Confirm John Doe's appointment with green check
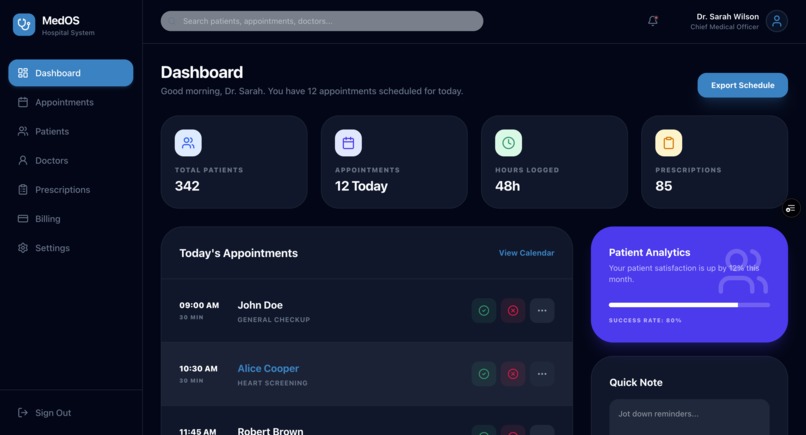Screen dimensions: 806x435 pyautogui.click(x=484, y=311)
